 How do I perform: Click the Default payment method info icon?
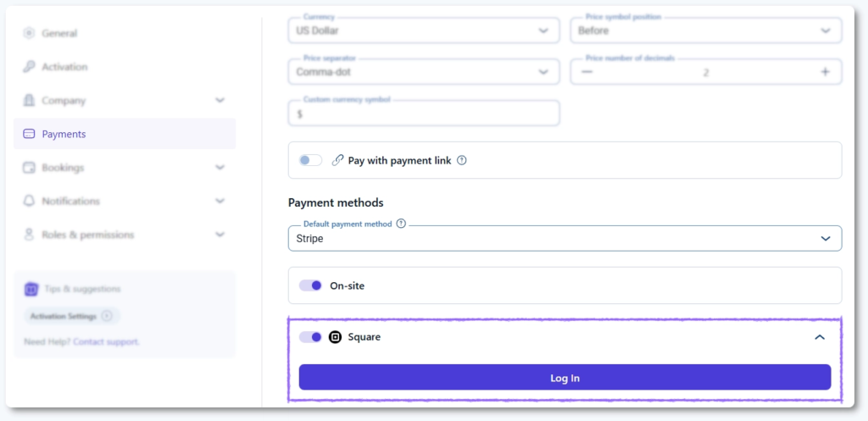pyautogui.click(x=401, y=224)
